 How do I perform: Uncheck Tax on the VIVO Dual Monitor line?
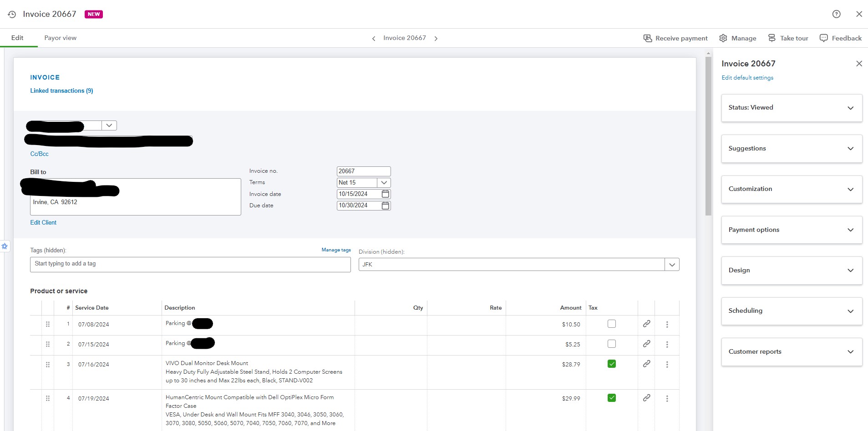pyautogui.click(x=611, y=363)
